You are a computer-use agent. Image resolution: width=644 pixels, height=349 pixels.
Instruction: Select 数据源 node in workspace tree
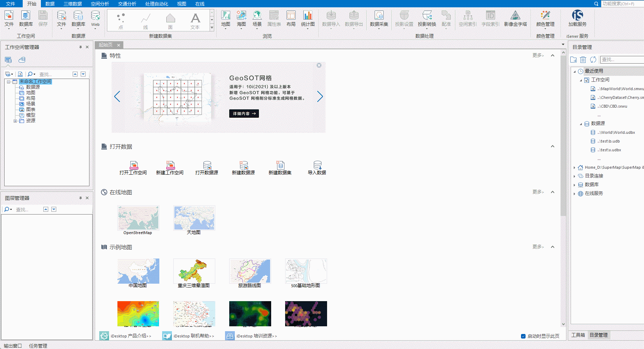point(33,87)
